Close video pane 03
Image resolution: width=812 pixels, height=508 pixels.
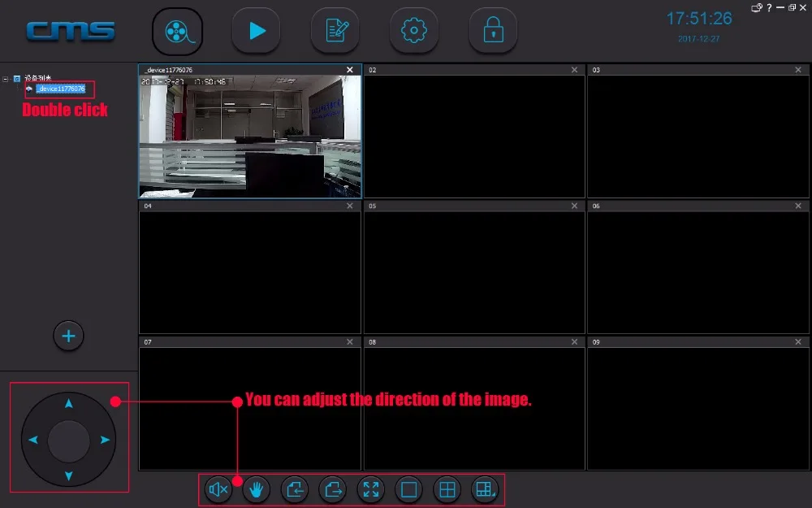(798, 70)
